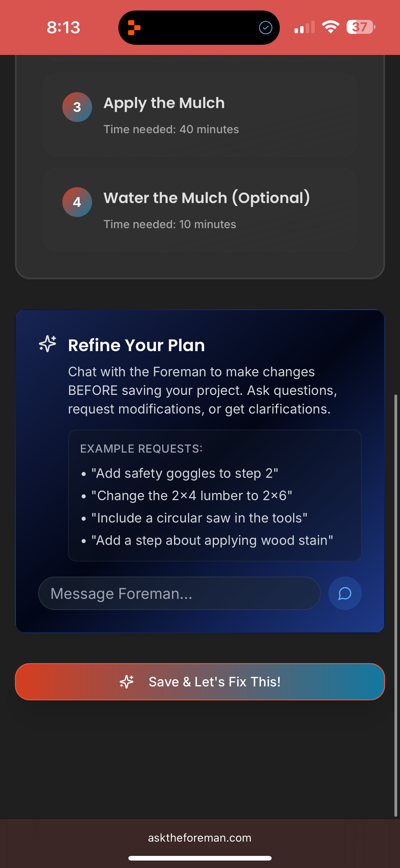
Task: Tap the chat bubble send icon
Action: pyautogui.click(x=345, y=593)
